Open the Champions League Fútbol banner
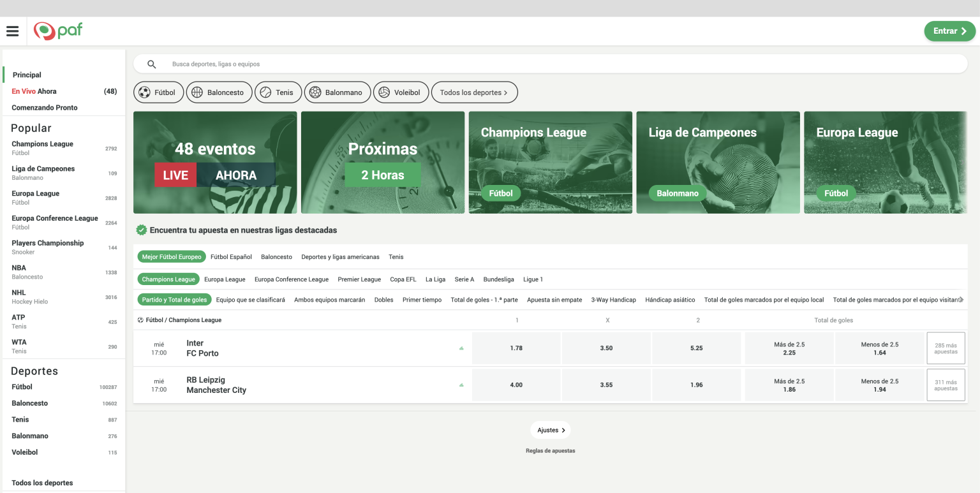The height and width of the screenshot is (493, 980). tap(551, 163)
